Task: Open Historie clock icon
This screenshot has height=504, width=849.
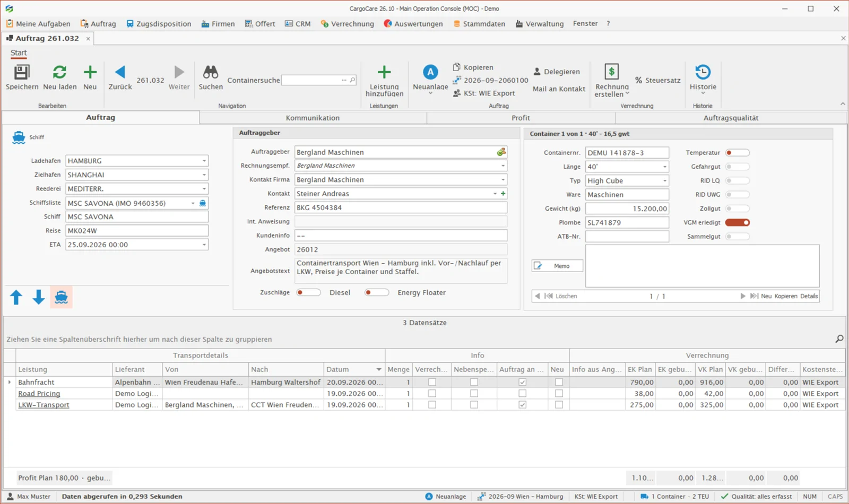Action: [x=703, y=72]
